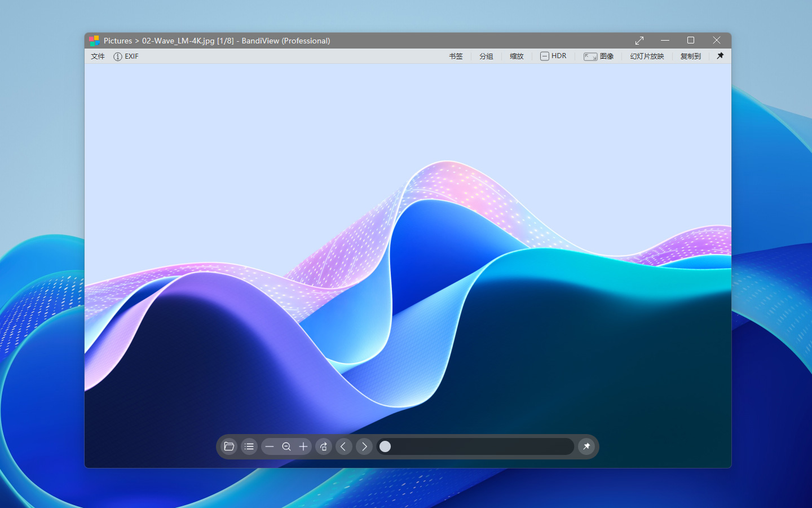Image resolution: width=812 pixels, height=508 pixels.
Task: Zoom in with the plus icon
Action: click(303, 446)
